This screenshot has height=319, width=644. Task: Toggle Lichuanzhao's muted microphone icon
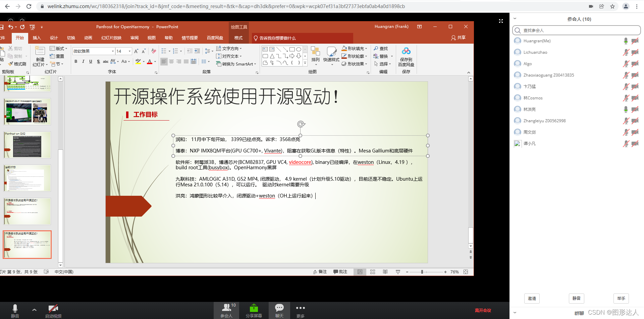(x=626, y=52)
